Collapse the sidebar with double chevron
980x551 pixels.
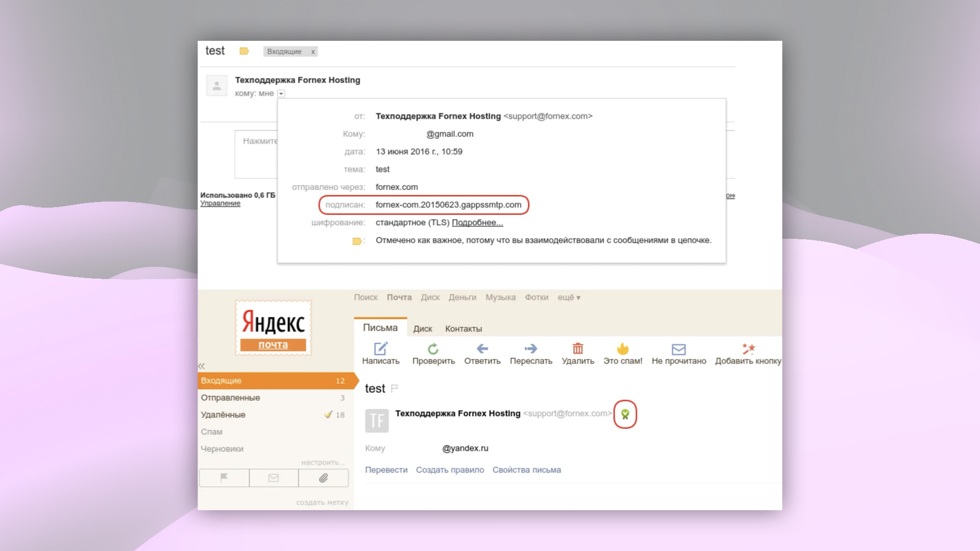tap(202, 366)
